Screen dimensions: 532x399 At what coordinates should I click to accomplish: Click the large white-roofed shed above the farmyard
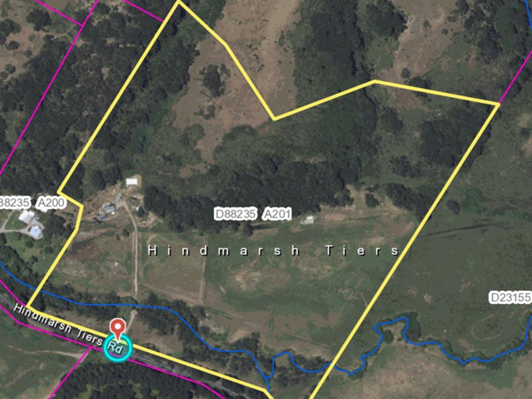click(x=132, y=182)
